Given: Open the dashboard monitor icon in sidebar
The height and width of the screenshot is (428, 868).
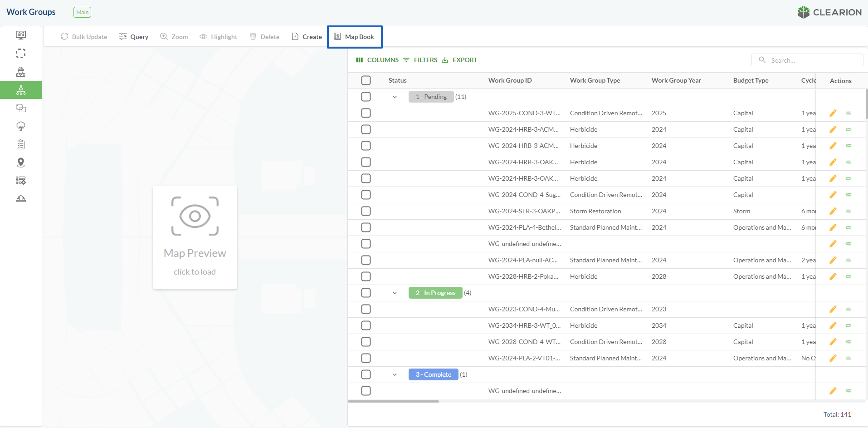Looking at the screenshot, I should point(21,35).
